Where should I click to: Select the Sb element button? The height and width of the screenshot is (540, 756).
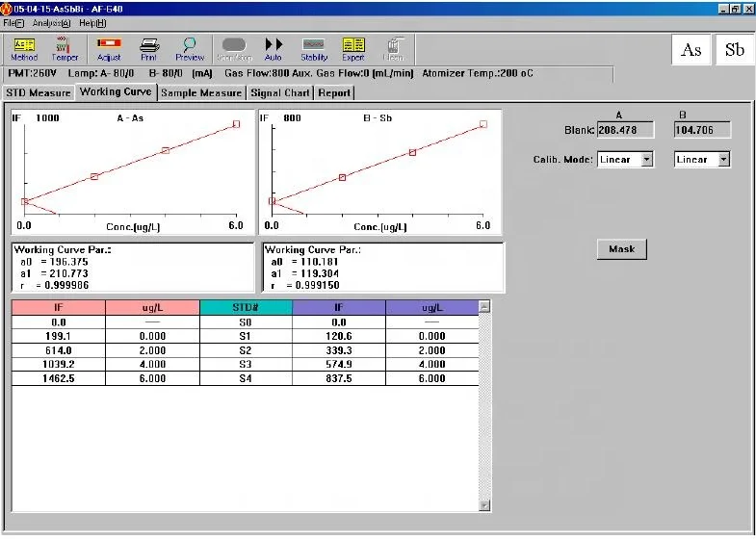pos(734,50)
